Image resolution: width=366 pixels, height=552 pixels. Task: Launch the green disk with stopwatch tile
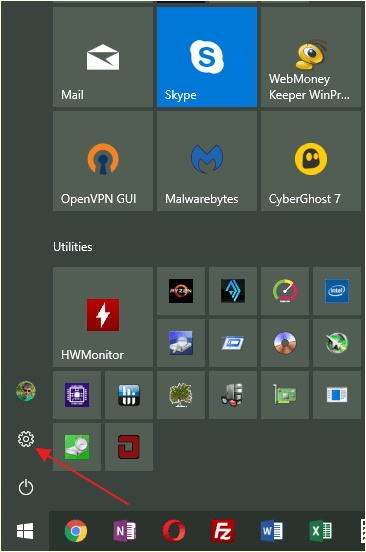click(x=77, y=447)
